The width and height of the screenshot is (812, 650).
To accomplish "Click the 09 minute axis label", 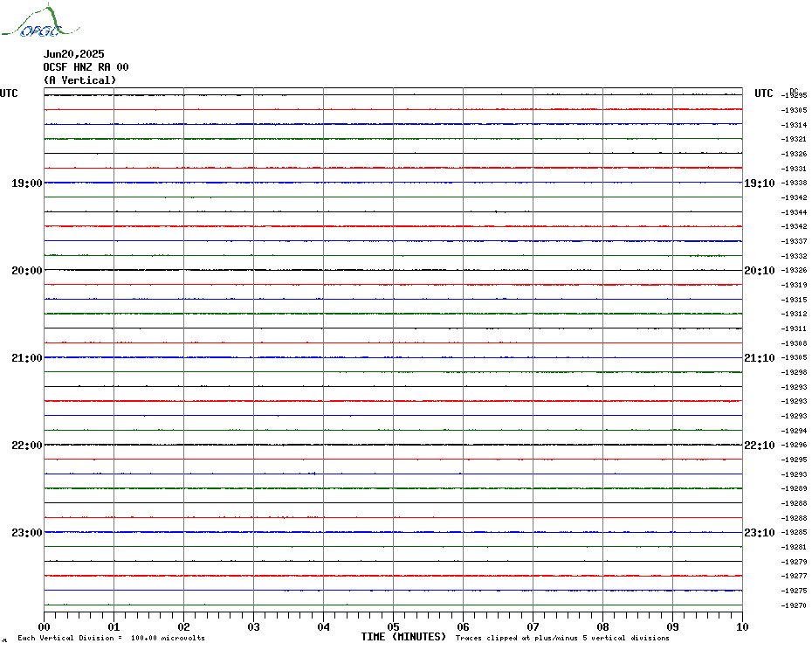I will pos(672,626).
